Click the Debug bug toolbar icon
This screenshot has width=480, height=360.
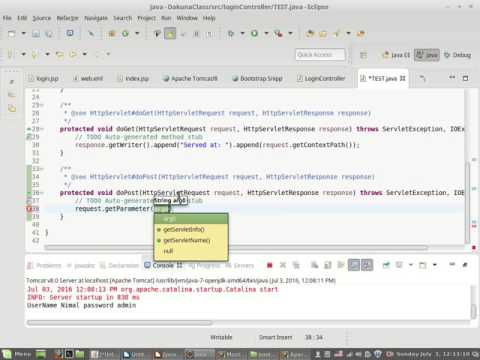click(x=112, y=34)
